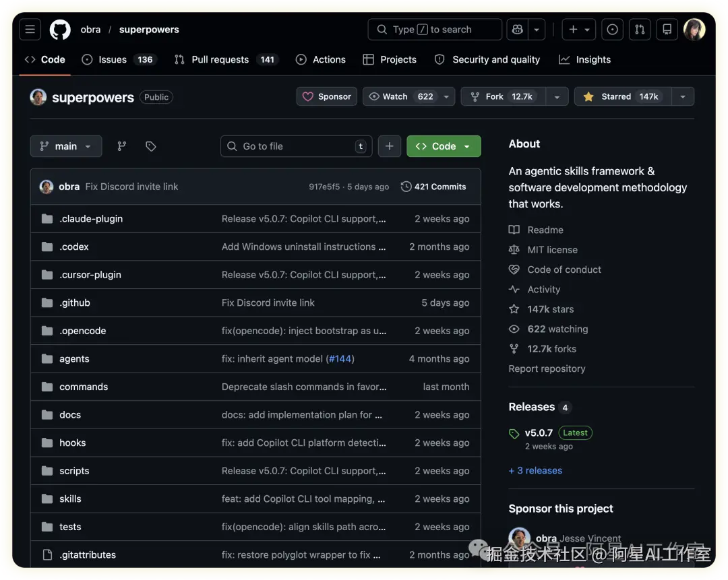Open the main branch selector
The width and height of the screenshot is (728, 580).
[x=66, y=146]
